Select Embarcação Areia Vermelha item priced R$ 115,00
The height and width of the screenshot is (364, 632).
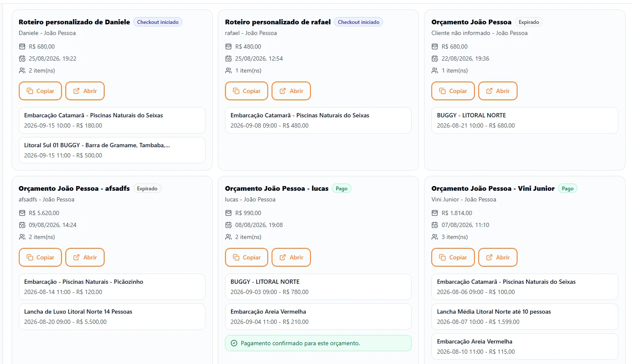pyautogui.click(x=525, y=347)
